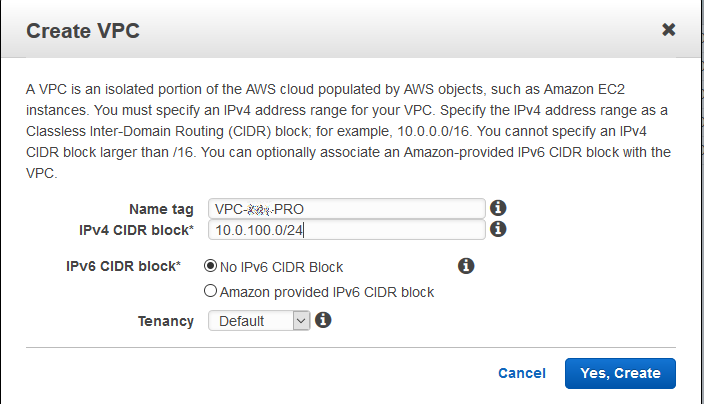Click the Create VPC dialog title

(82, 30)
